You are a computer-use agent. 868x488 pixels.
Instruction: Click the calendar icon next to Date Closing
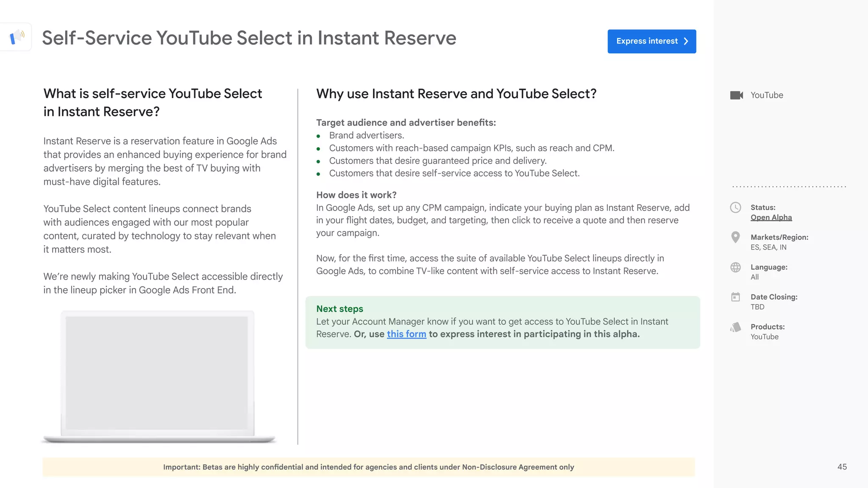pos(735,297)
